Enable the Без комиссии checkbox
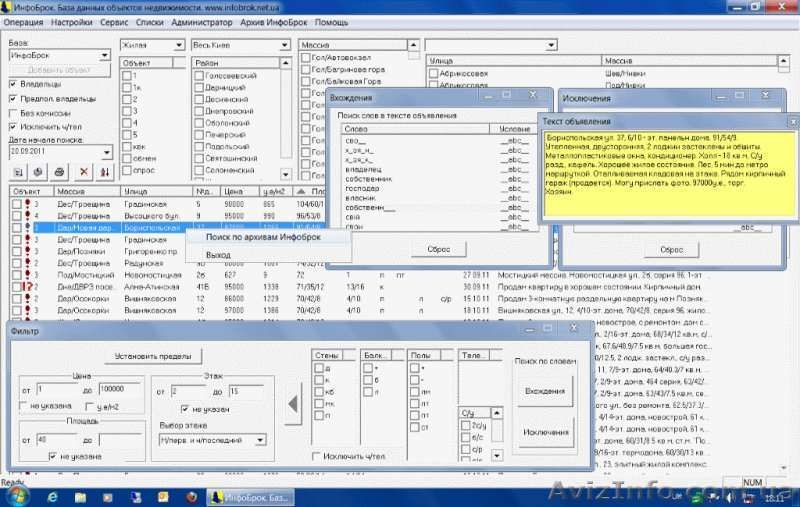 point(13,113)
